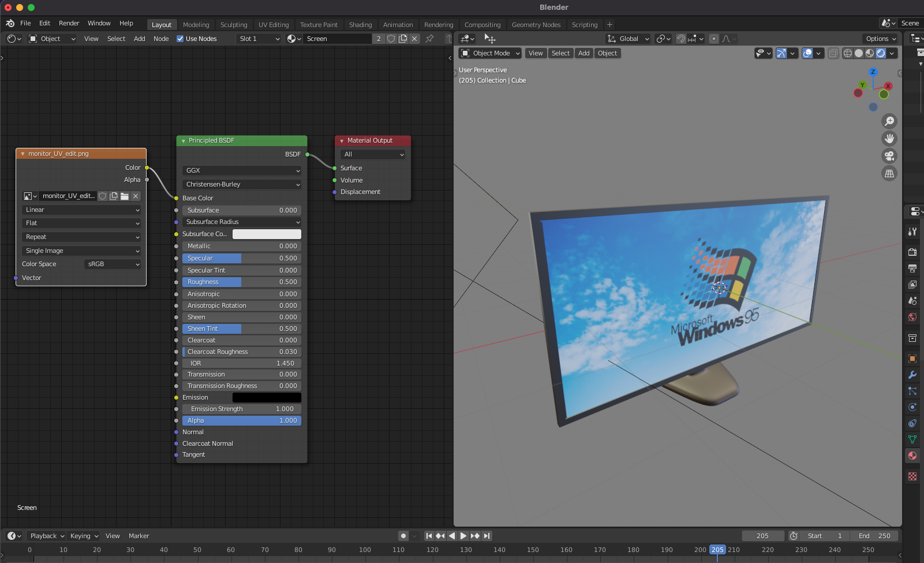Switch to the UV Editing workspace tab
The height and width of the screenshot is (563, 924).
click(x=274, y=25)
